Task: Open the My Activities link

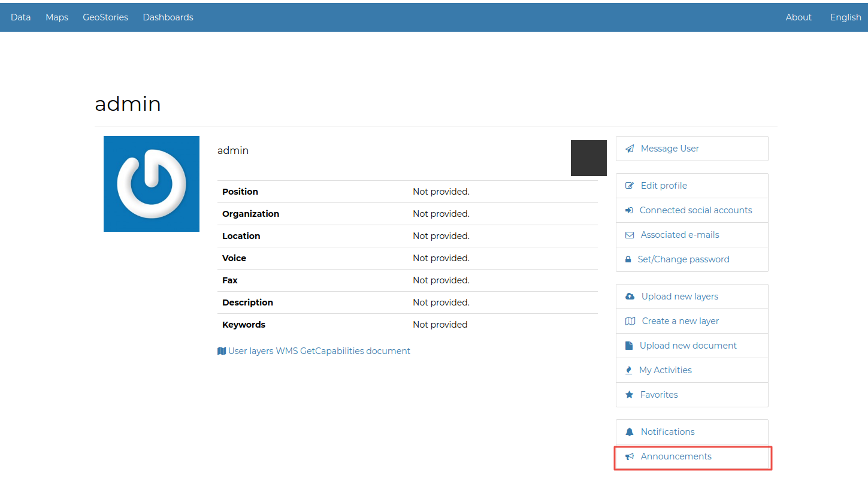Action: coord(665,370)
